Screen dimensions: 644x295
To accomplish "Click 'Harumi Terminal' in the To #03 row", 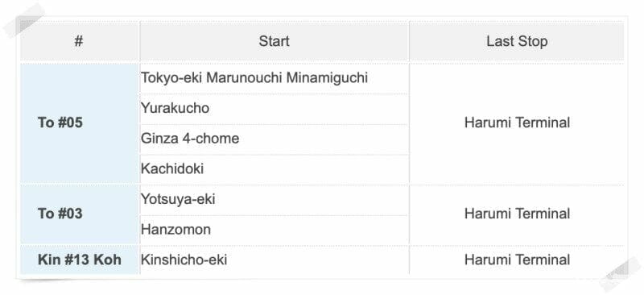I will 517,214.
